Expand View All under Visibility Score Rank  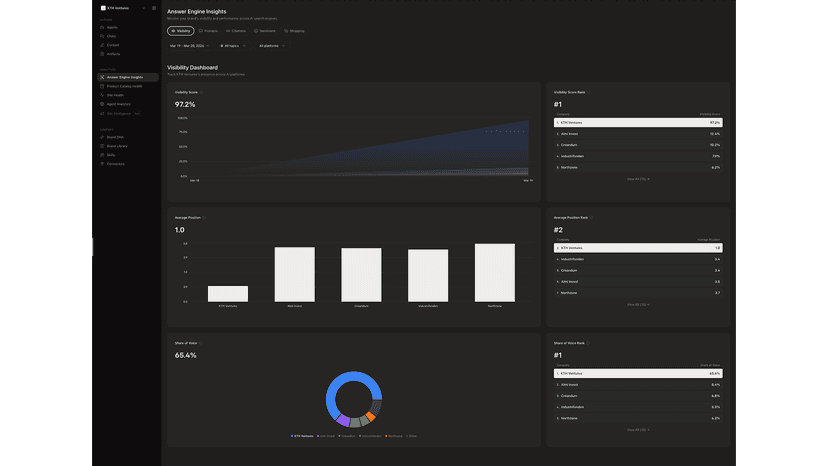(x=638, y=179)
